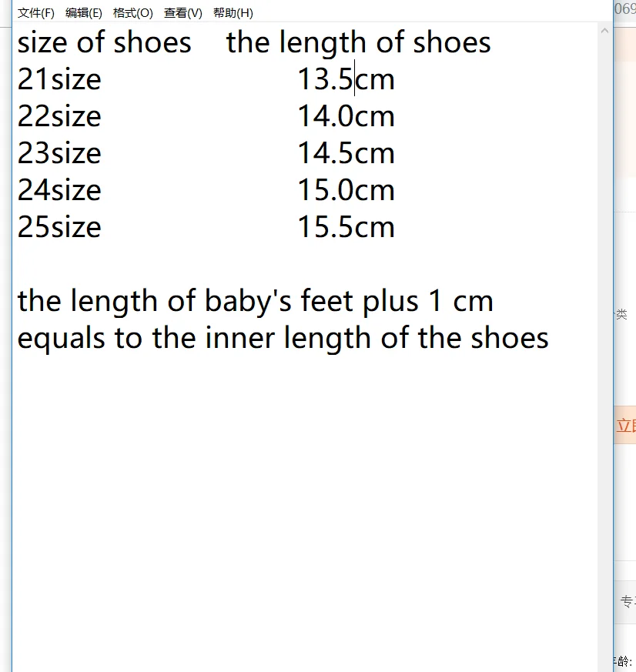636x672 pixels.
Task: Click the value "13.5cm"
Action: click(x=346, y=79)
